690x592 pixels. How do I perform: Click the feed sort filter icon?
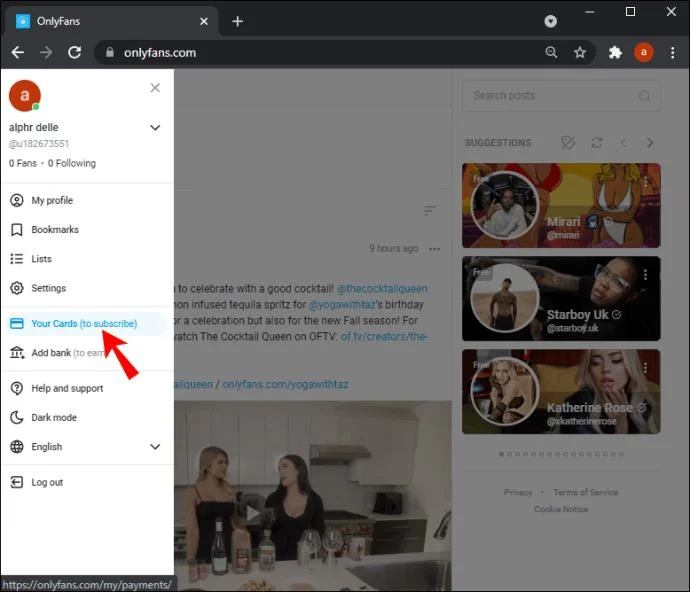(429, 210)
